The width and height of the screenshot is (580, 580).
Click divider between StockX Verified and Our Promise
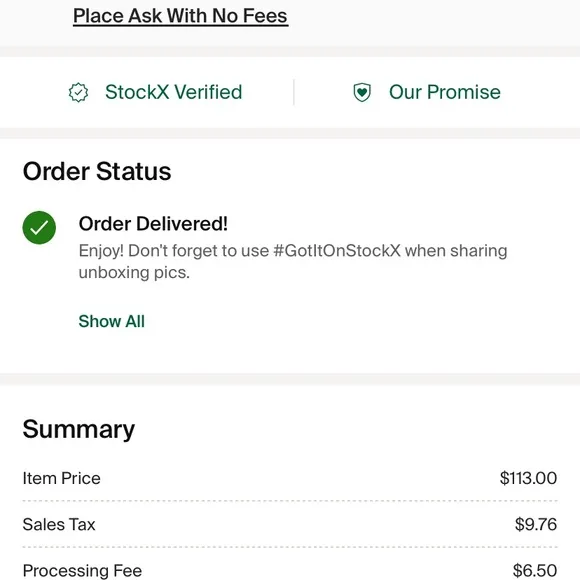click(x=294, y=92)
